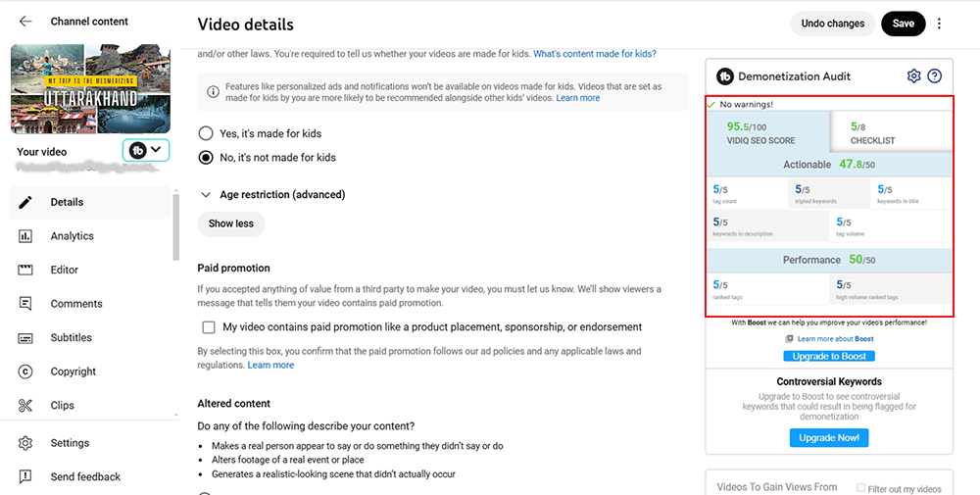Go back with the Channel content arrow
Viewport: 980px width, 495px height.
click(25, 22)
